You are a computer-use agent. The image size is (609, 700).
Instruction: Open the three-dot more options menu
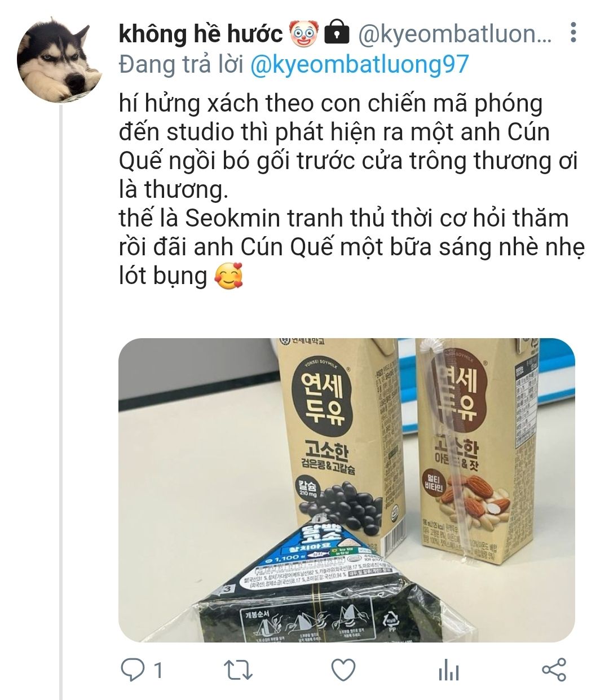573,33
